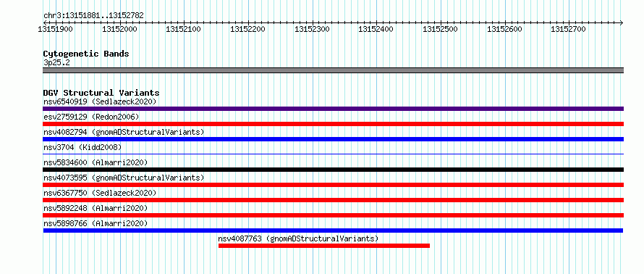Click the red esv2759129 variant bar
Image resolution: width=644 pixels, height=274 pixels.
(333, 124)
